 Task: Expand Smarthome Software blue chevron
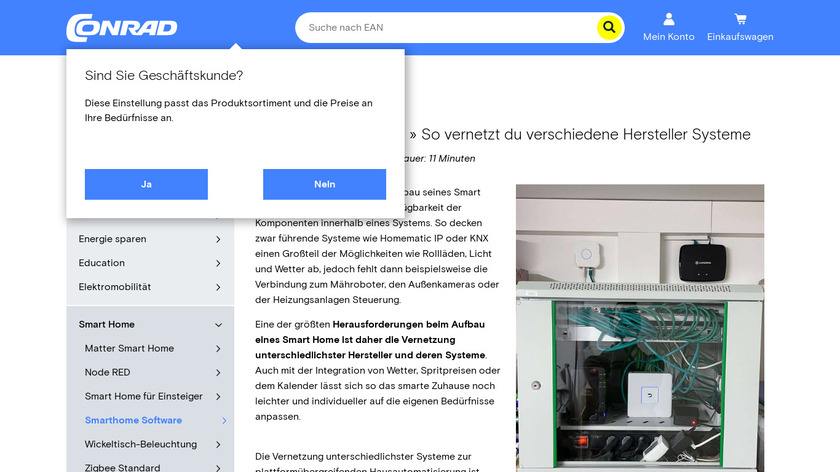click(x=224, y=421)
